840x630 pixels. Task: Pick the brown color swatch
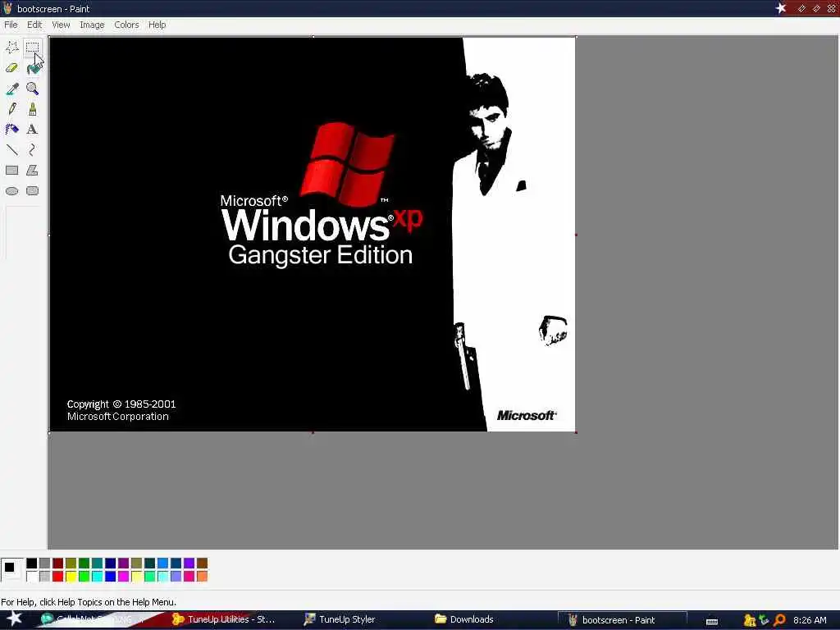coord(202,563)
